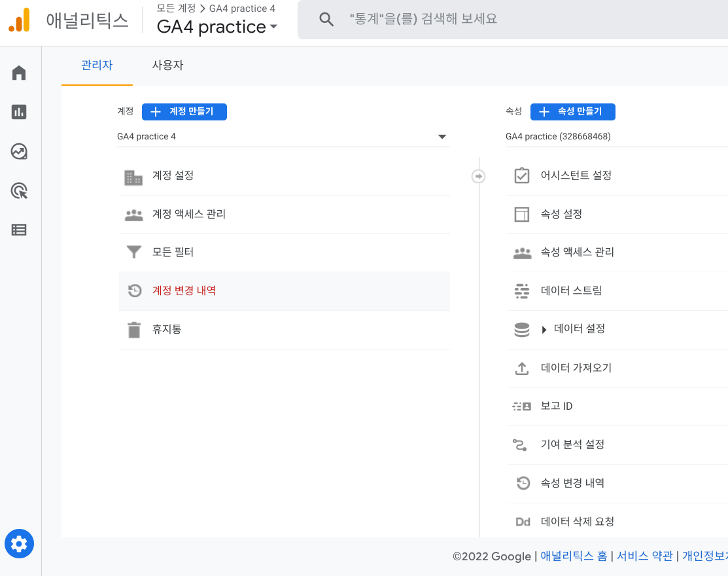Click the people icon for 계정 액세스 관리
Viewport: 728px width, 576px height.
133,215
